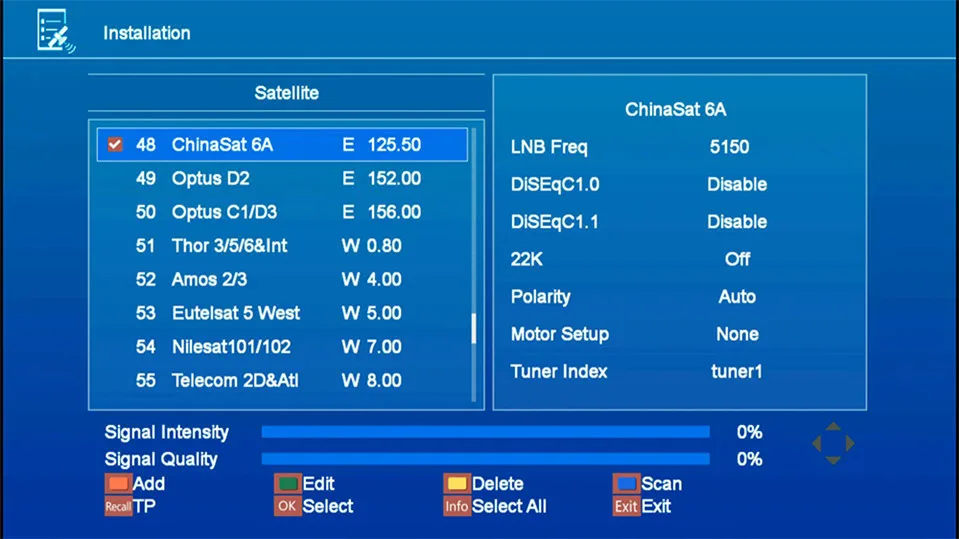The height and width of the screenshot is (539, 959).
Task: Click the Edit label
Action: point(319,483)
